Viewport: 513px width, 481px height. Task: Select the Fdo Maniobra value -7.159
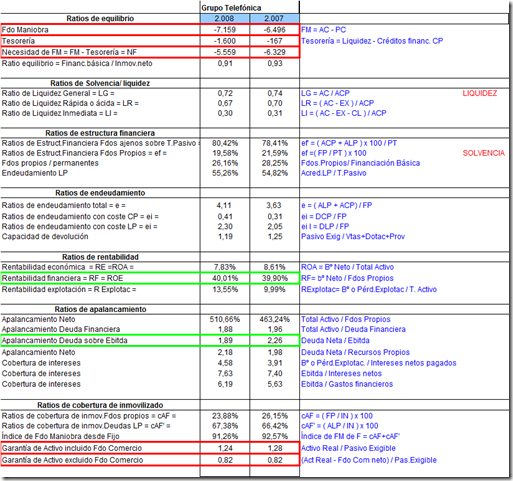pos(225,30)
